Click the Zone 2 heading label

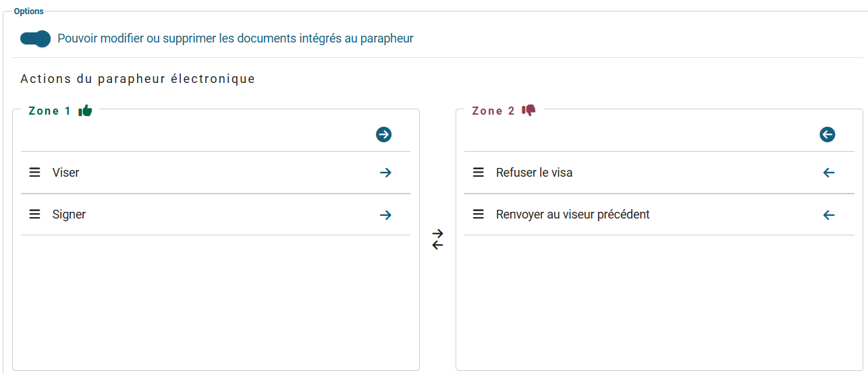[x=493, y=111]
